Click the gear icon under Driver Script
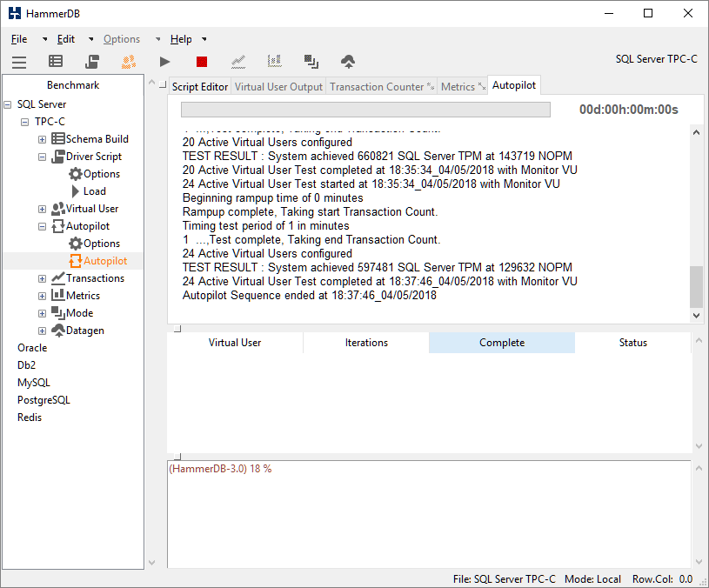709x588 pixels. coord(76,174)
